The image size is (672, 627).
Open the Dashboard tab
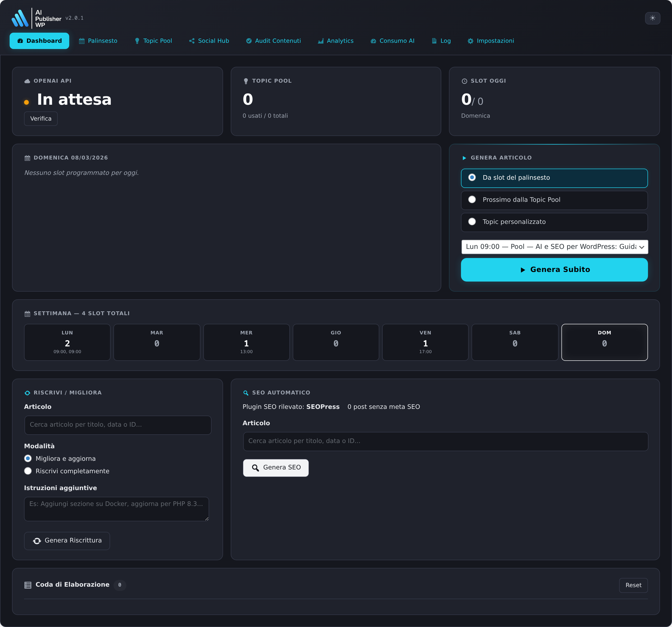click(x=39, y=41)
